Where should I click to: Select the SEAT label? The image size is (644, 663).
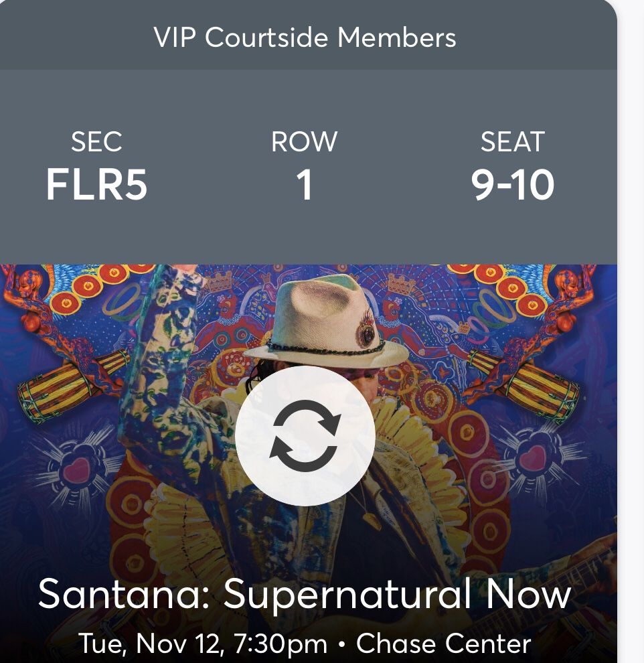pyautogui.click(x=513, y=142)
